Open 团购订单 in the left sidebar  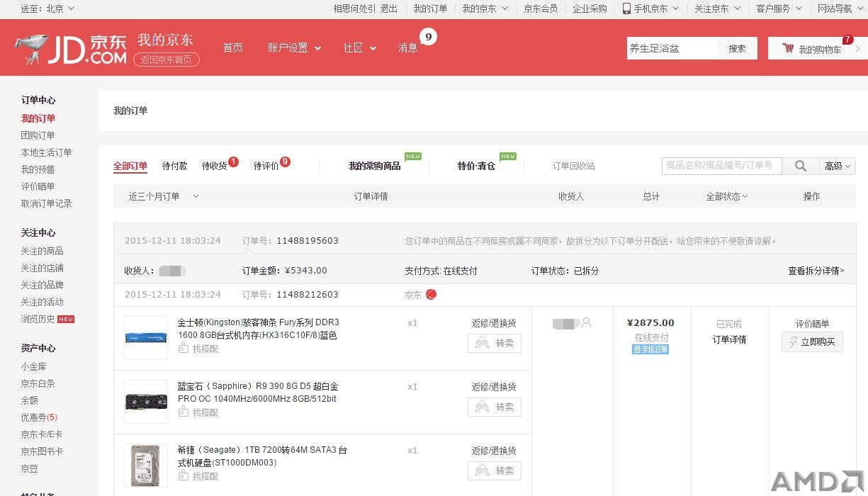(38, 135)
